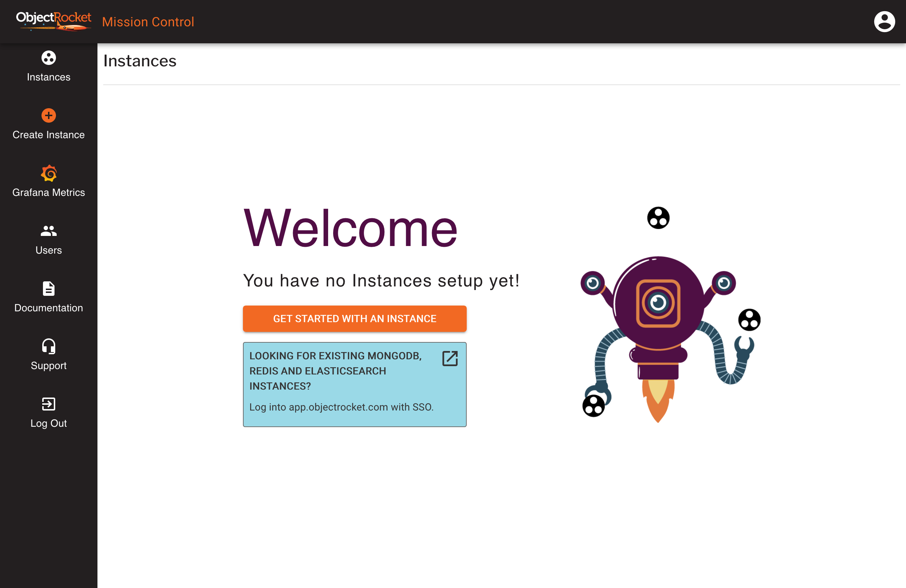This screenshot has height=588, width=906.
Task: Click Log Out text in sidebar
Action: (49, 424)
